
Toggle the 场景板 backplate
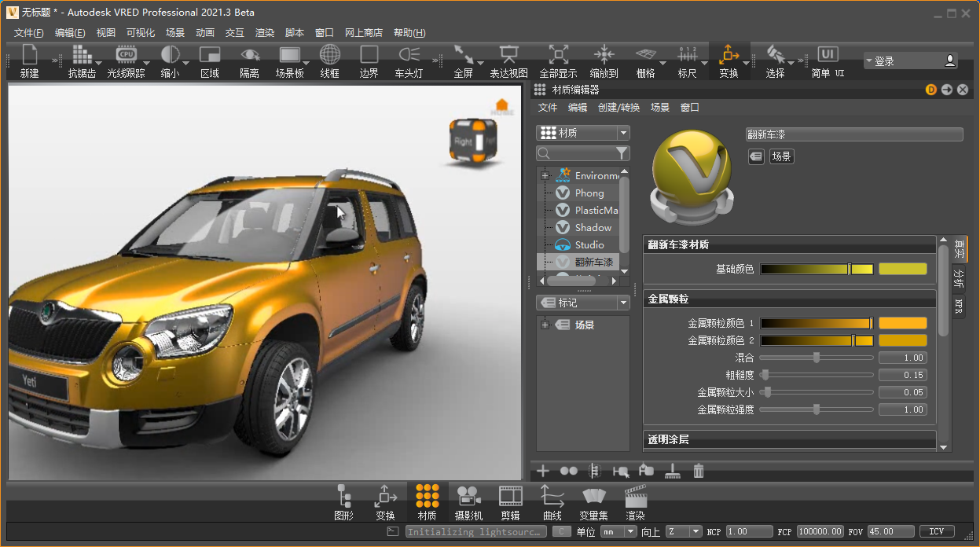point(289,61)
